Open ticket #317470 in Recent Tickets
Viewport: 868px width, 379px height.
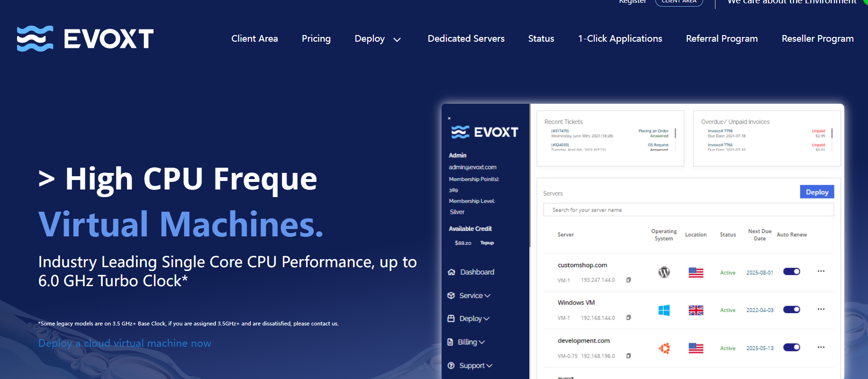click(x=560, y=131)
